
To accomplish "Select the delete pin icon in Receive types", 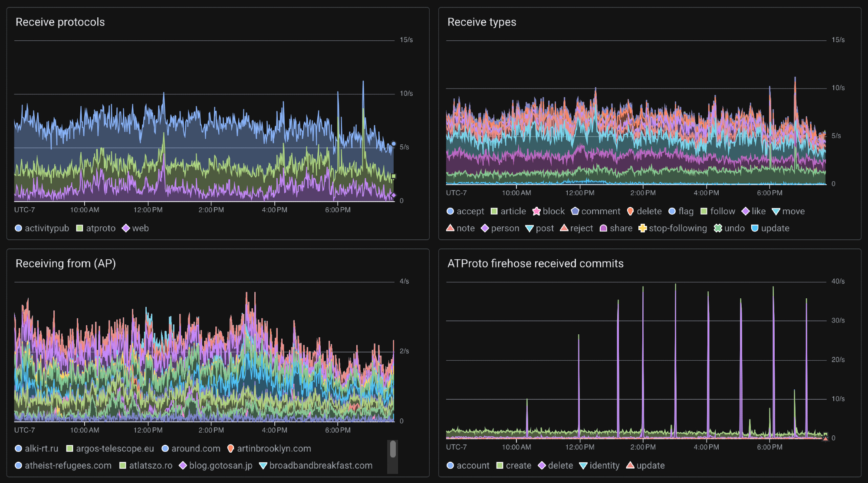I will [x=630, y=211].
